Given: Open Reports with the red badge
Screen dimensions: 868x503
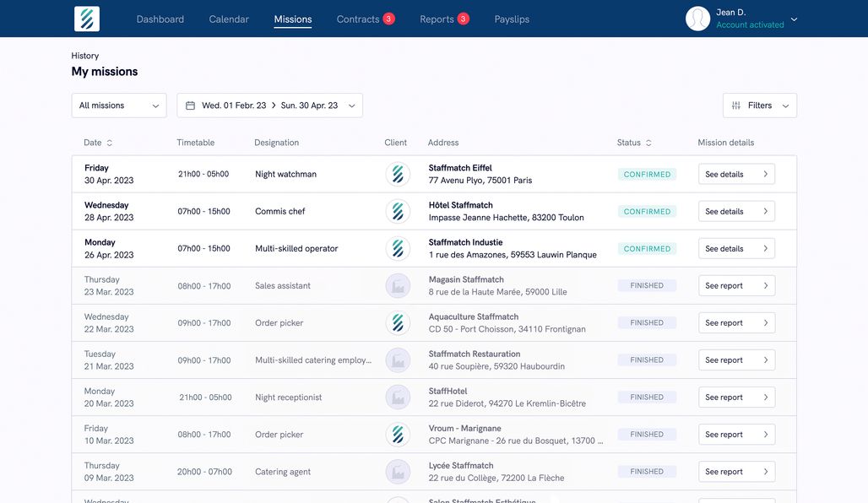Looking at the screenshot, I should [436, 18].
